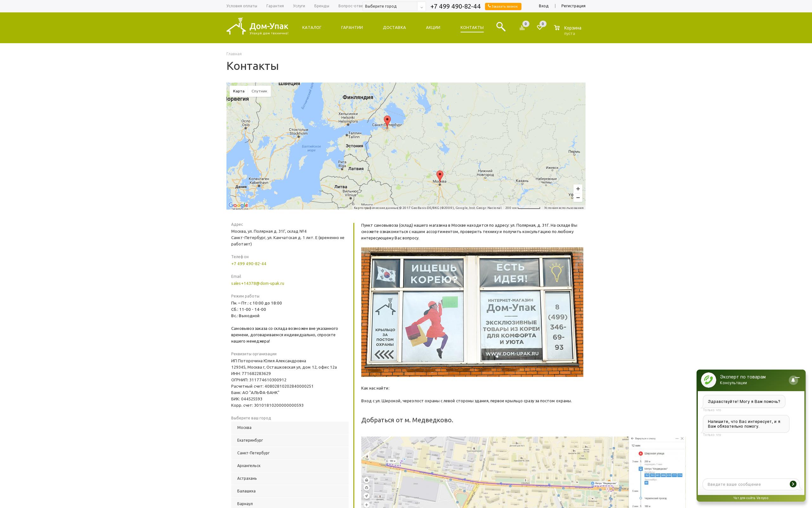
Task: Open the Условия оплаты link
Action: pyautogui.click(x=242, y=6)
